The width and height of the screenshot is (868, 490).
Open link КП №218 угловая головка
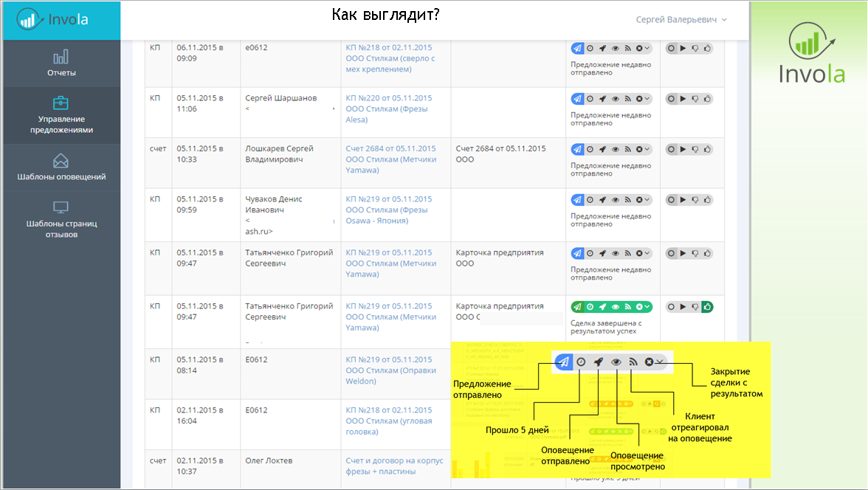click(388, 420)
